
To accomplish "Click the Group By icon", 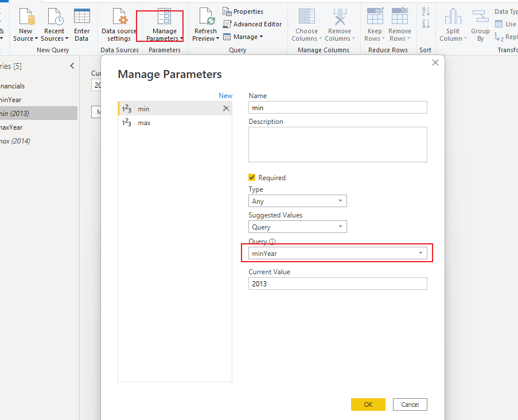I will click(480, 16).
